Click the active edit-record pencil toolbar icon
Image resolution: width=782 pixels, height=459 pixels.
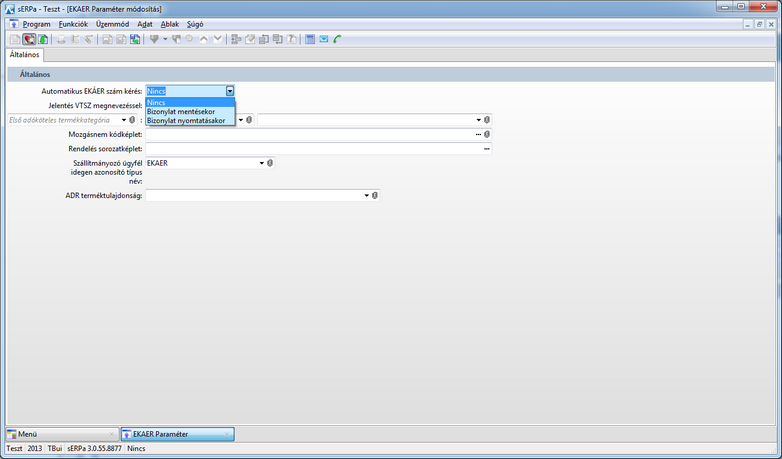click(x=29, y=39)
